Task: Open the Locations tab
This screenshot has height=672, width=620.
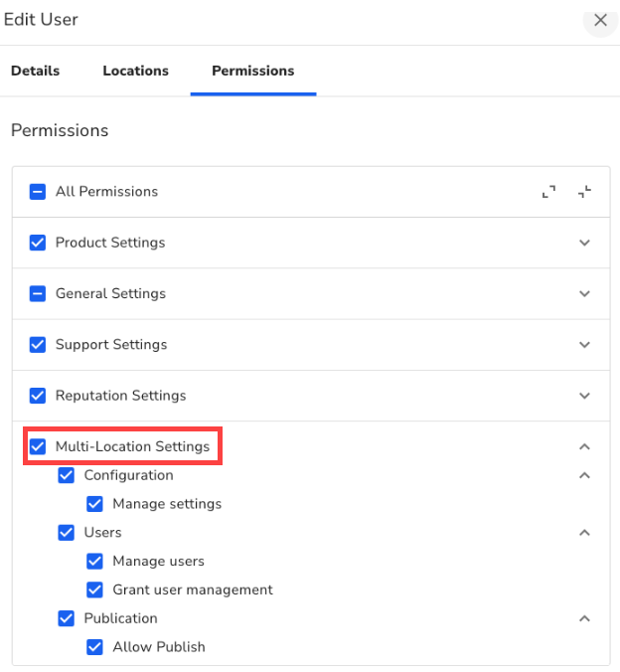Action: coord(135,71)
